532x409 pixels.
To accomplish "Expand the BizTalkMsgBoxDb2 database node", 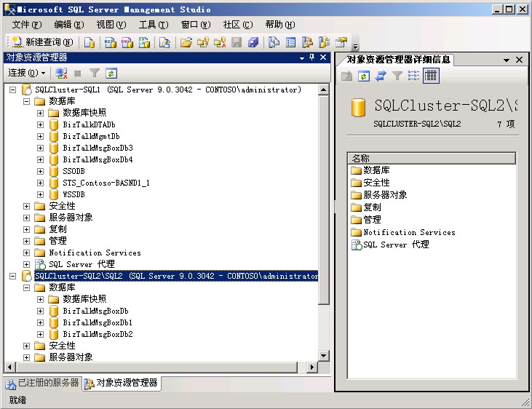I will tap(40, 334).
